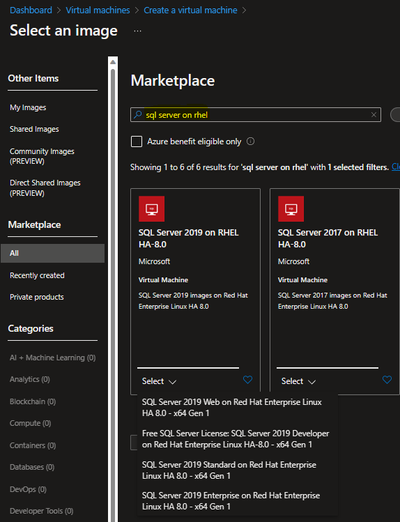Click the sidebar scrollbar up arrow
Viewport: 400px width, 522px height.
[x=113, y=62]
